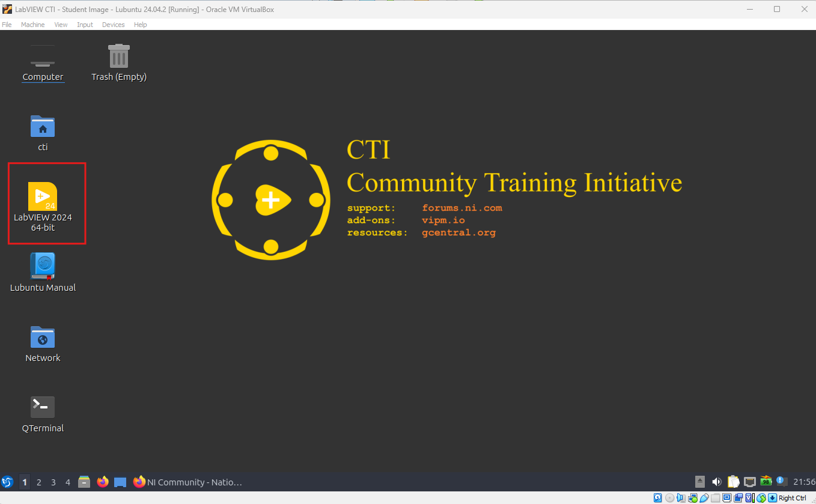
Task: Switch to virtual desktop 1
Action: [25, 482]
